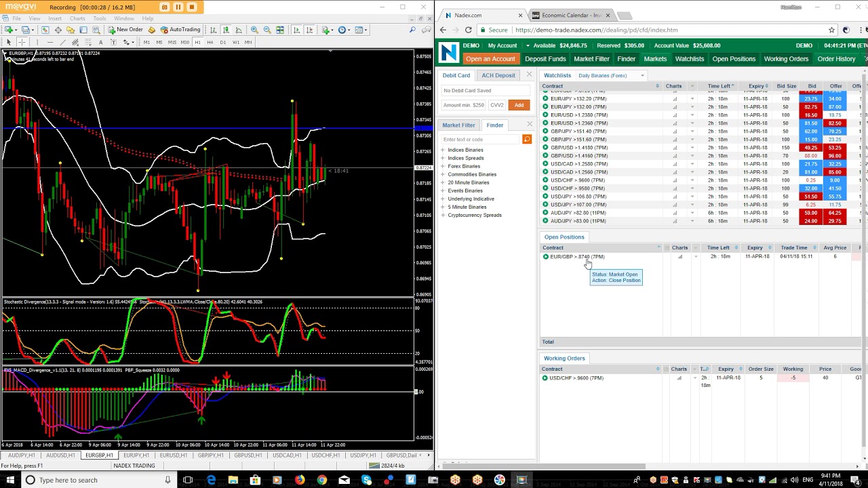This screenshot has height=488, width=868.
Task: Stop the Movavi recording
Action: click(191, 7)
